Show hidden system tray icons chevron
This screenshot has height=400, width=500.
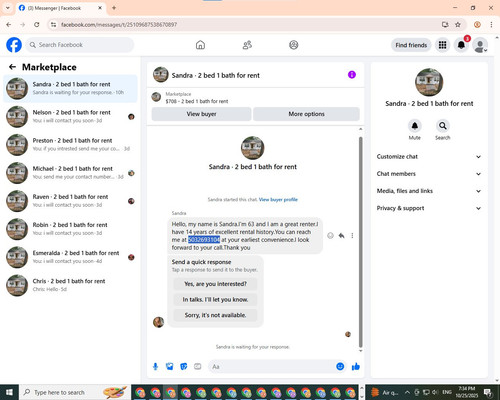point(407,392)
